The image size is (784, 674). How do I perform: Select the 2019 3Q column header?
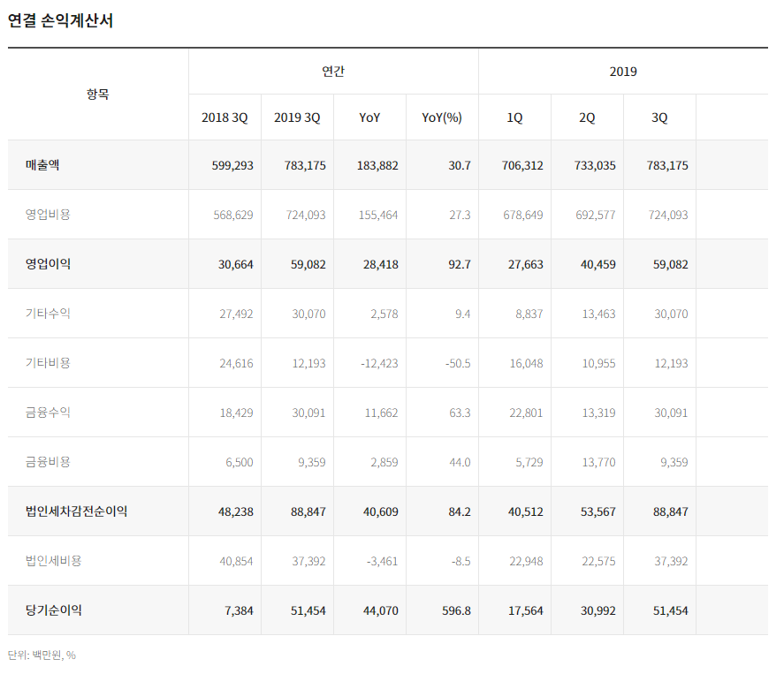[297, 117]
